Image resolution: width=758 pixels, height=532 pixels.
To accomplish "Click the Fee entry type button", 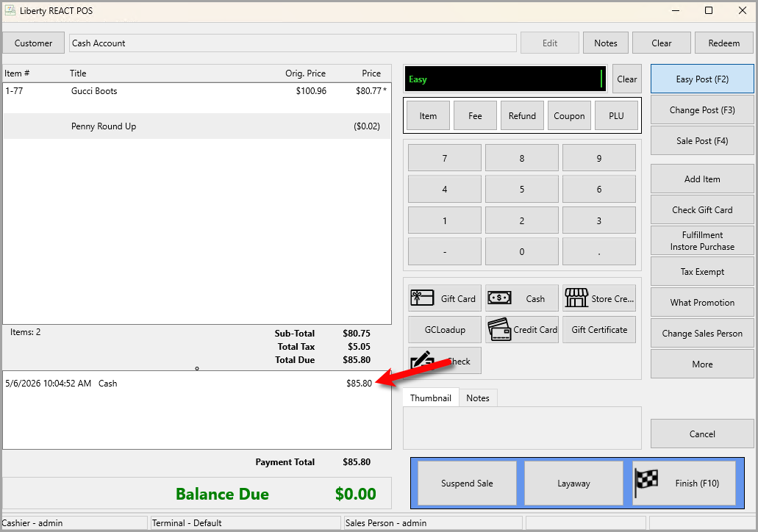I will pyautogui.click(x=475, y=115).
